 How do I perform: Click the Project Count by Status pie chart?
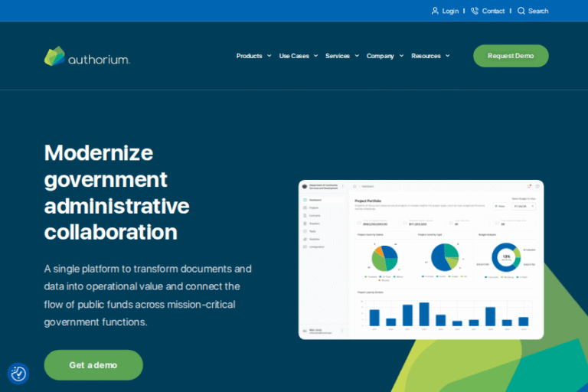click(384, 258)
